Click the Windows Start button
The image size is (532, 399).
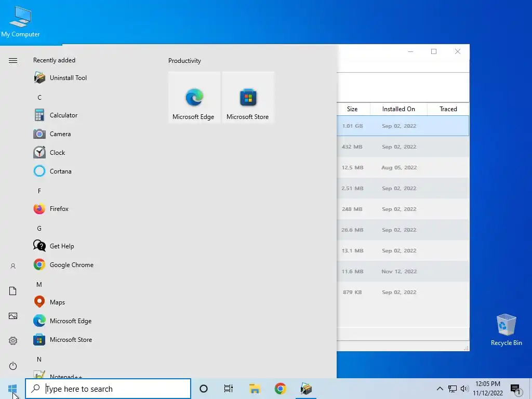(12, 389)
